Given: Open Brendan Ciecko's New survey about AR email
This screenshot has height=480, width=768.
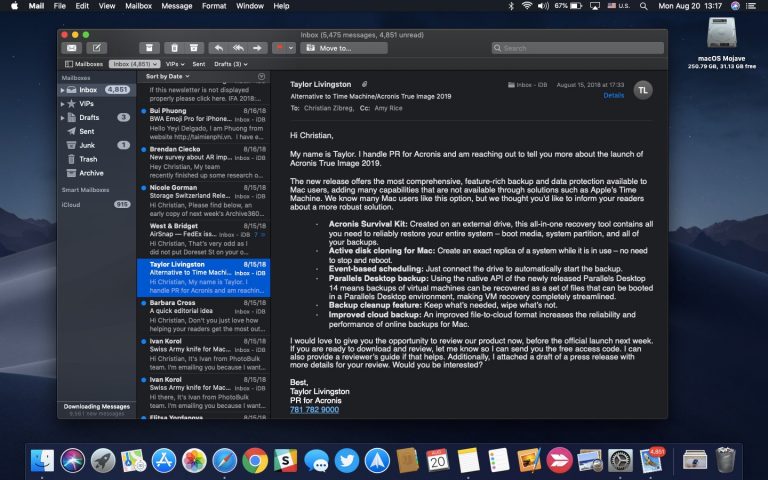Looking at the screenshot, I should click(204, 162).
